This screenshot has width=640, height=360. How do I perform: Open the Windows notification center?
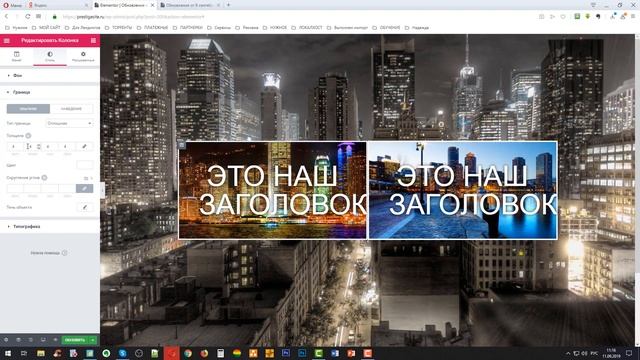coord(629,353)
